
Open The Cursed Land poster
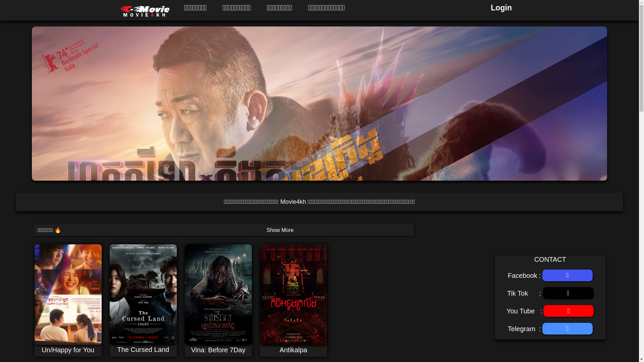143,295
